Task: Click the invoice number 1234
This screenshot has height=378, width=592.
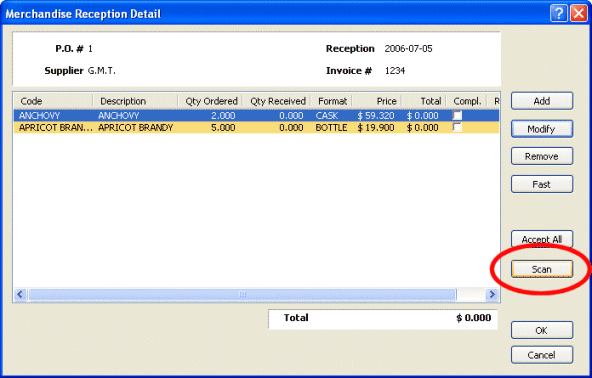Action: click(x=395, y=71)
